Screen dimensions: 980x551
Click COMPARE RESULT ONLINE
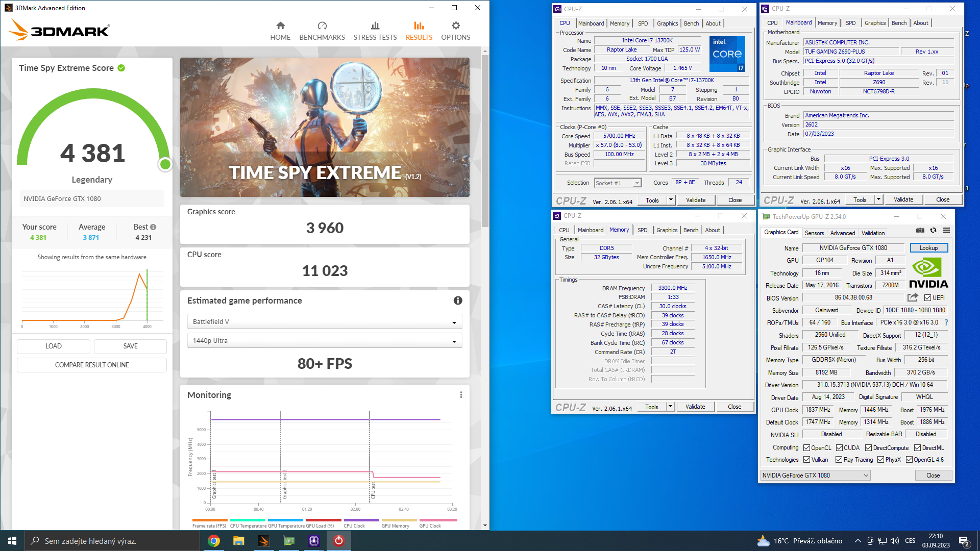[x=92, y=365]
